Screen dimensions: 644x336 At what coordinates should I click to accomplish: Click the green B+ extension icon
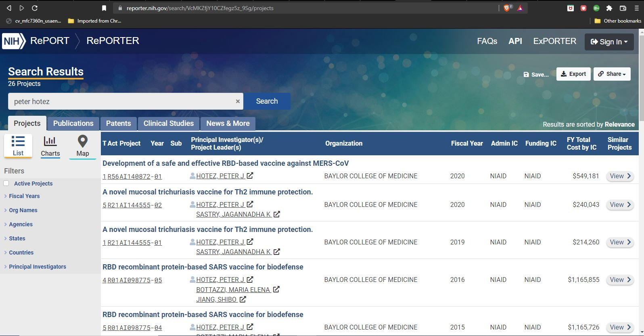[596, 8]
